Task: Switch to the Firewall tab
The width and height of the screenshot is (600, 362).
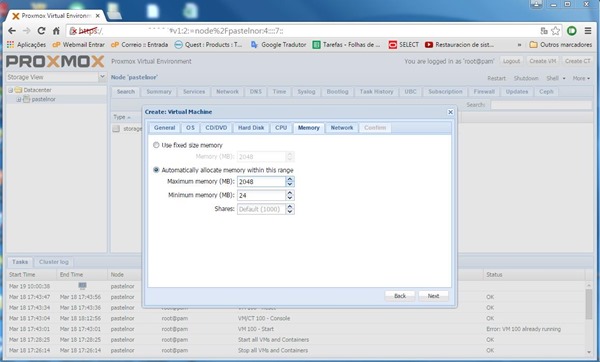Action: point(484,92)
